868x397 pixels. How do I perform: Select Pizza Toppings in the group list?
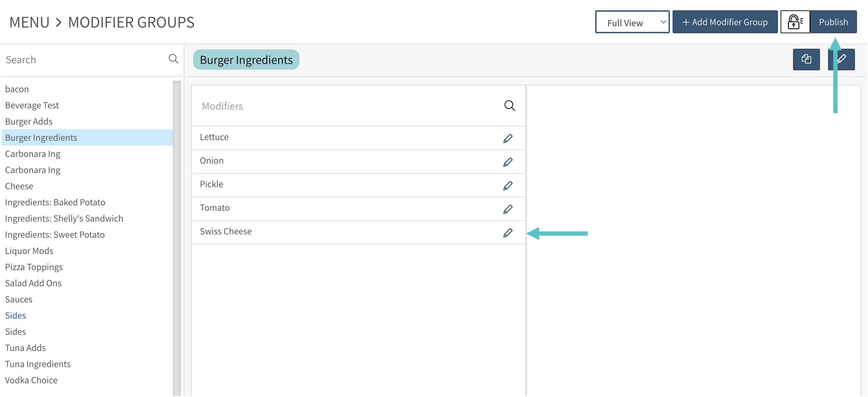pos(34,267)
